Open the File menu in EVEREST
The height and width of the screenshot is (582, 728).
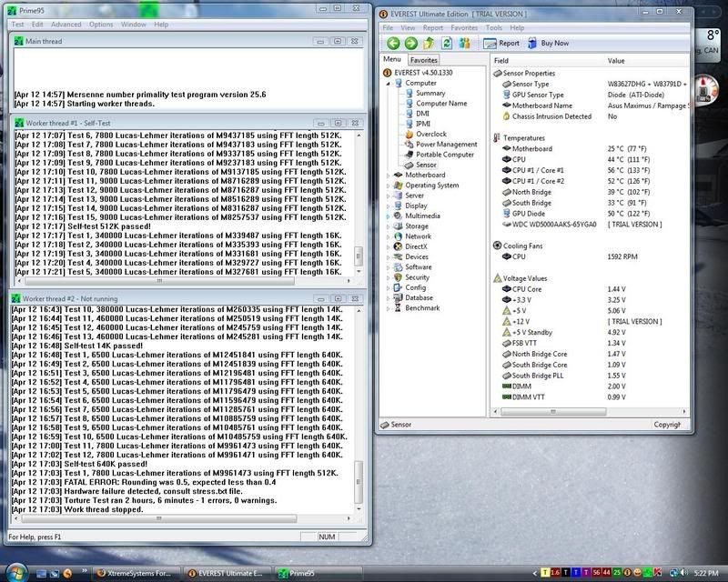coord(388,28)
